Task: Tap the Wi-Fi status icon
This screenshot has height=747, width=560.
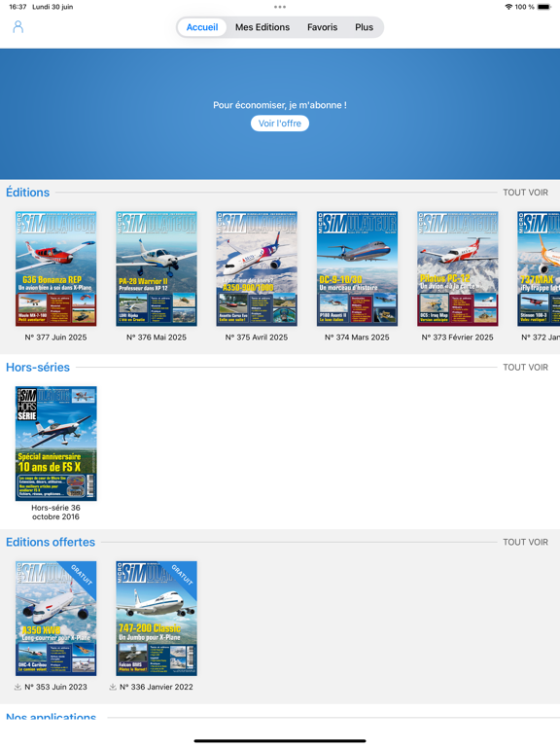Action: pos(508,7)
